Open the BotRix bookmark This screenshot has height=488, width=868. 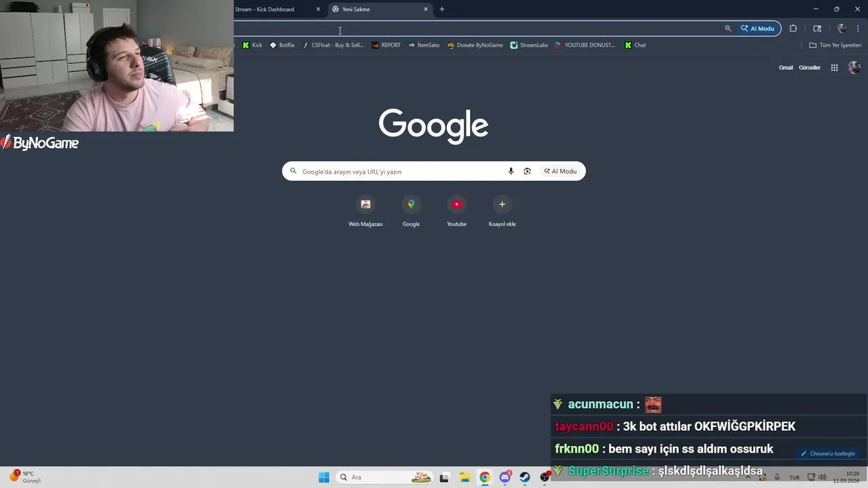pyautogui.click(x=282, y=45)
